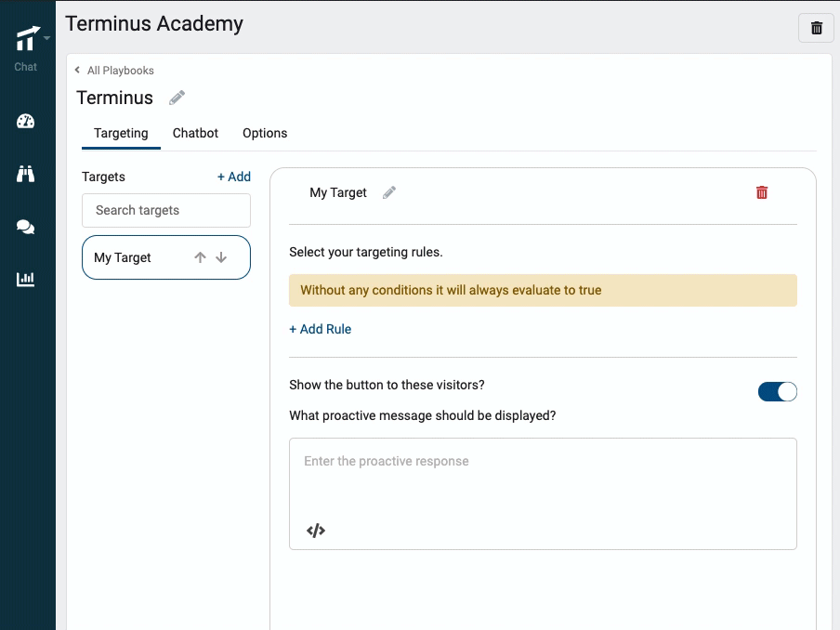Expand the dropdown caret beside app logo

point(46,38)
